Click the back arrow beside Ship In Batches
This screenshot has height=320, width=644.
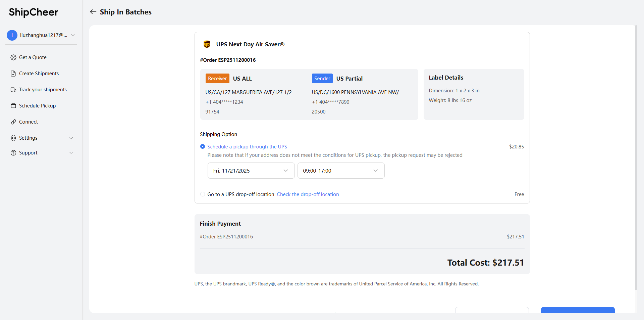93,12
